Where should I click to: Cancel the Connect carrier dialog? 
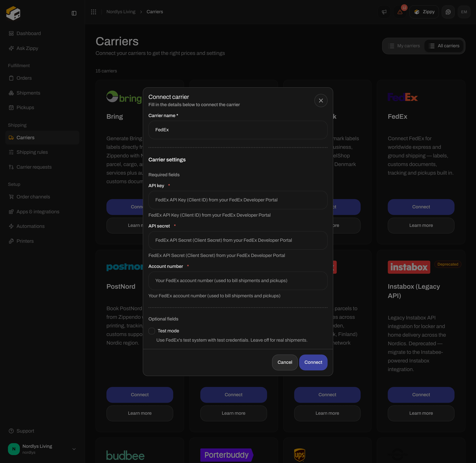(285, 362)
